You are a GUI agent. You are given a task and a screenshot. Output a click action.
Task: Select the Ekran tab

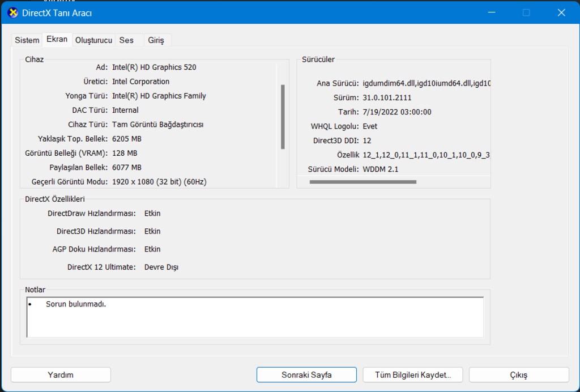57,39
